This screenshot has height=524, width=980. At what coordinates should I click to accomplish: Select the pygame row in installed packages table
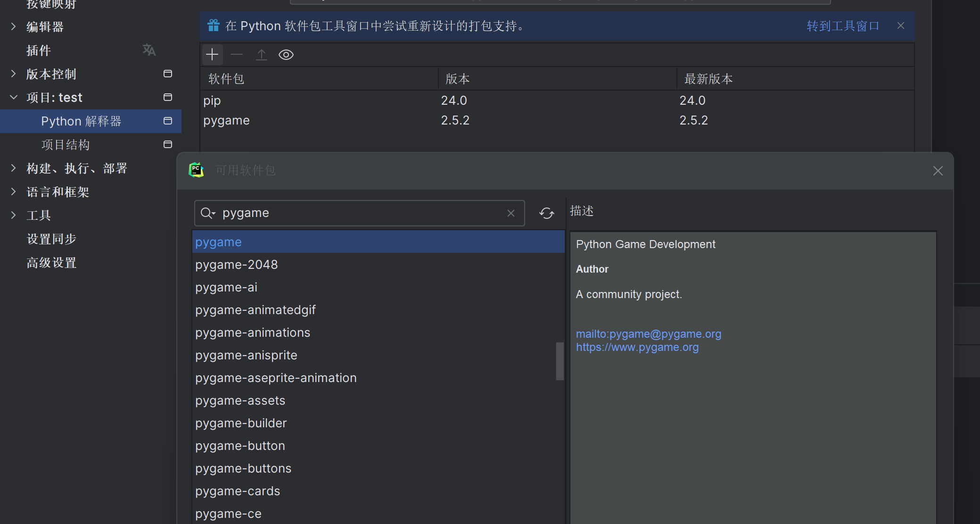click(557, 120)
